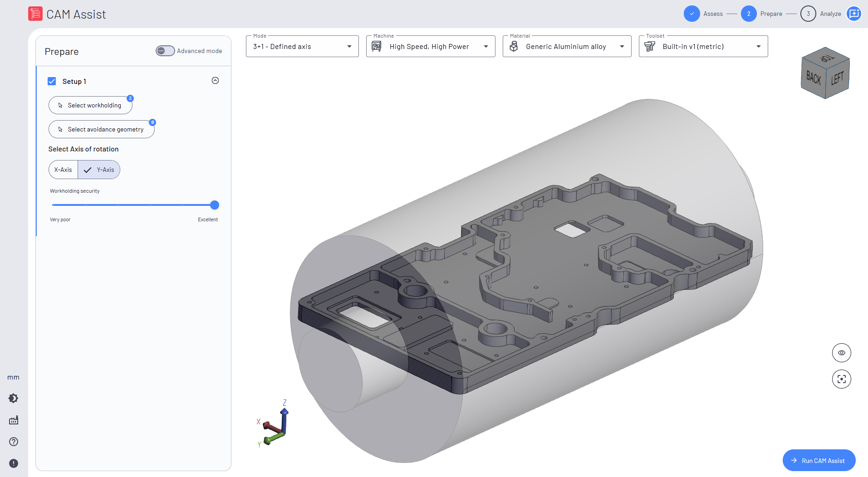Click the toolset icon beside Built-in v1

[650, 46]
